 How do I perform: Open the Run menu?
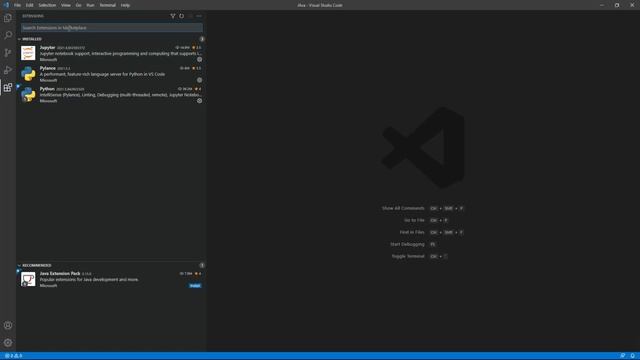tap(90, 5)
